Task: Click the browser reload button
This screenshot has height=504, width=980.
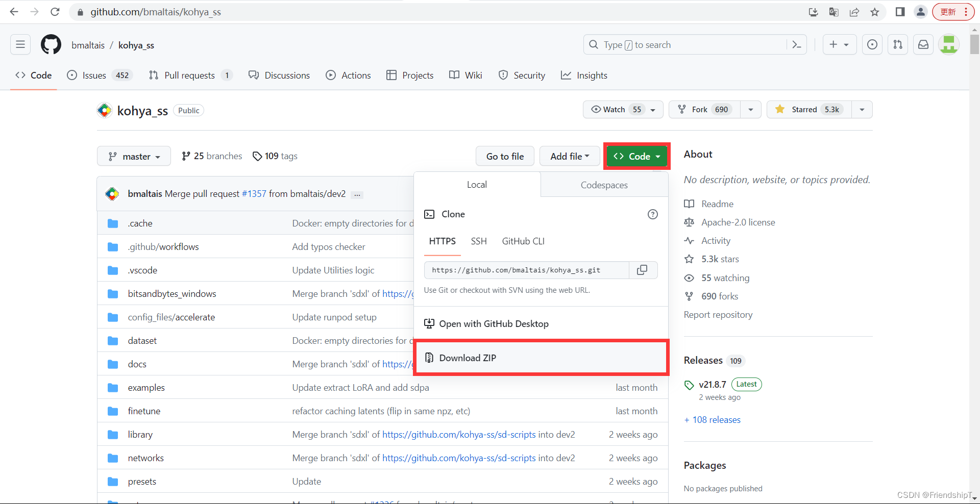Action: [55, 12]
